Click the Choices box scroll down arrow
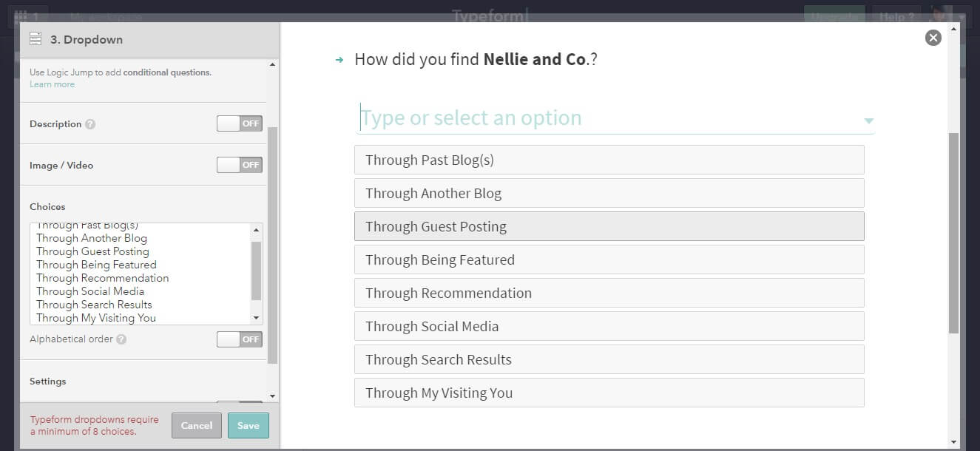The height and width of the screenshot is (451, 980). click(x=257, y=318)
